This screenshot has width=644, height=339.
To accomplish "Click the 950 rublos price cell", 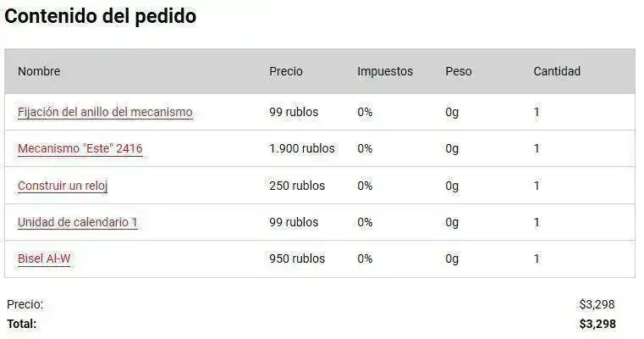I will [x=297, y=258].
